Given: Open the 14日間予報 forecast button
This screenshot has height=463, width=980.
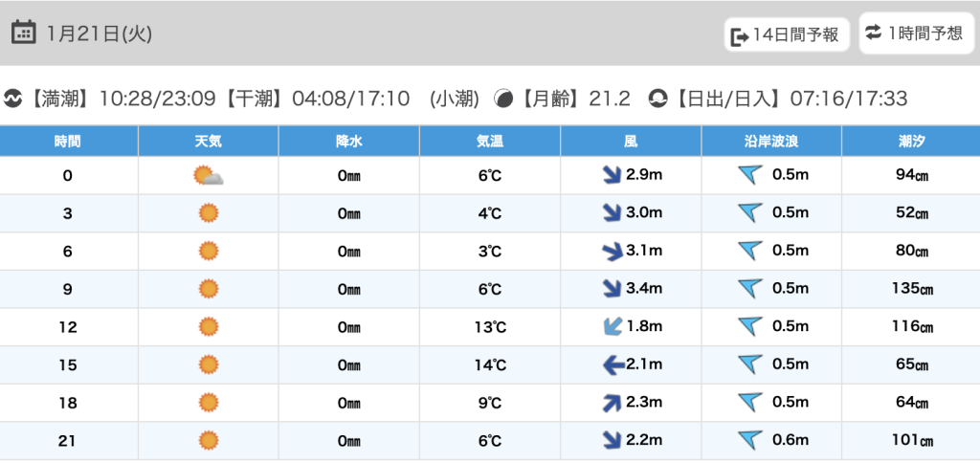Looking at the screenshot, I should (786, 35).
